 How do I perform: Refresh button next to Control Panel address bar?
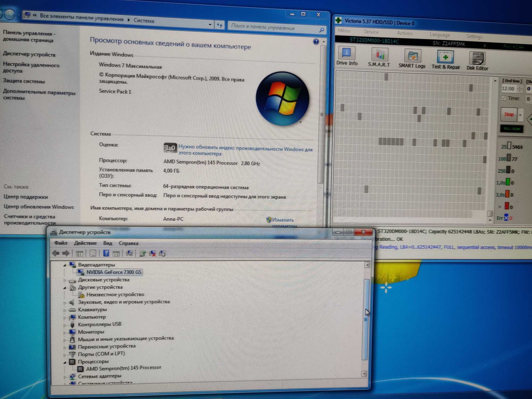pos(219,25)
